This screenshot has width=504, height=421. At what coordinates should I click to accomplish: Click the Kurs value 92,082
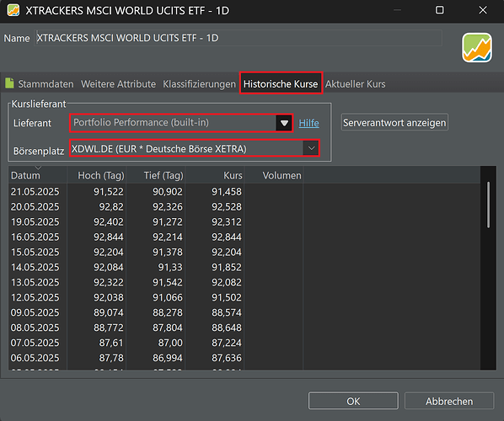click(x=227, y=282)
